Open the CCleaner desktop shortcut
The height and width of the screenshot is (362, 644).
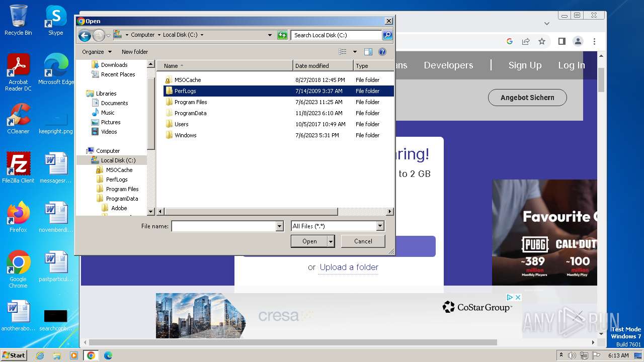18,119
